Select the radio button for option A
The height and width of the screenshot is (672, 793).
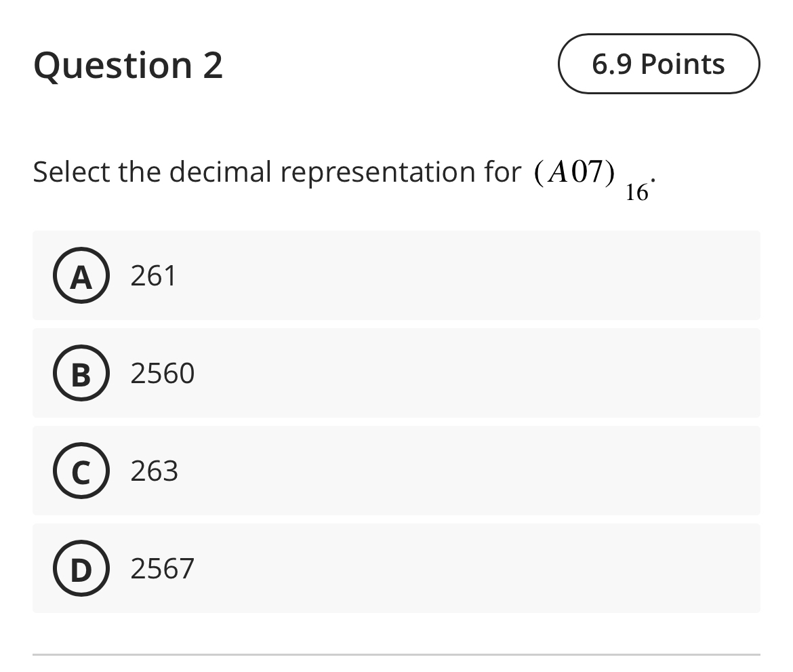pyautogui.click(x=81, y=275)
